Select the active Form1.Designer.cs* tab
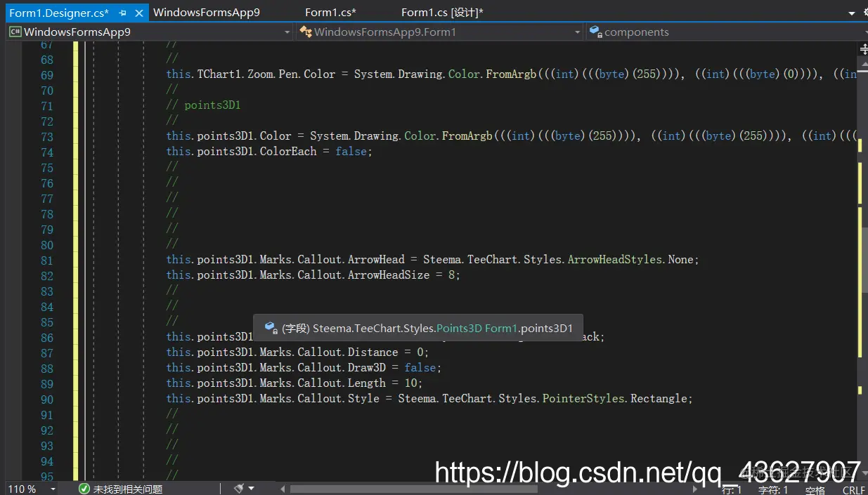This screenshot has width=868, height=495. [x=59, y=13]
